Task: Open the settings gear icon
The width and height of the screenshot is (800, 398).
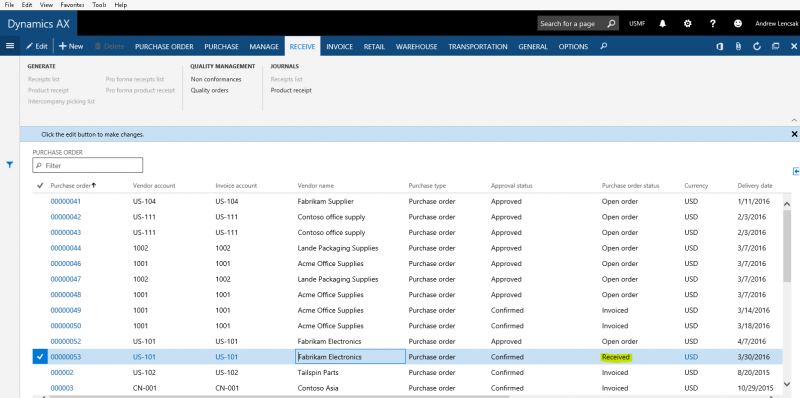Action: coord(688,23)
